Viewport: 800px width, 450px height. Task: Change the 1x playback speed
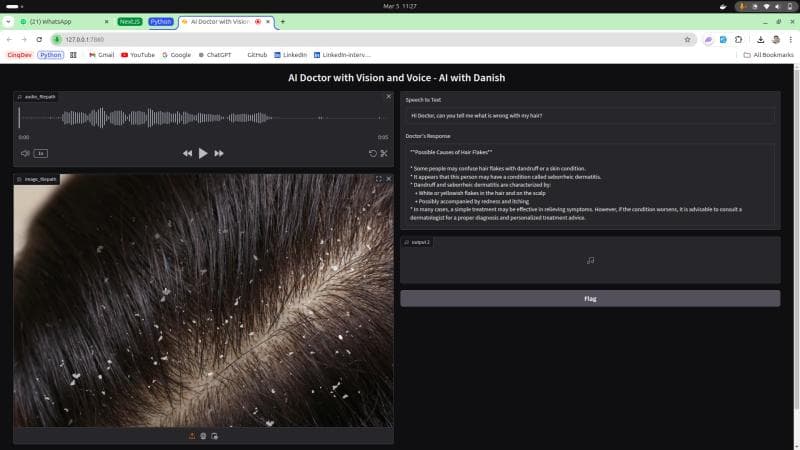40,153
